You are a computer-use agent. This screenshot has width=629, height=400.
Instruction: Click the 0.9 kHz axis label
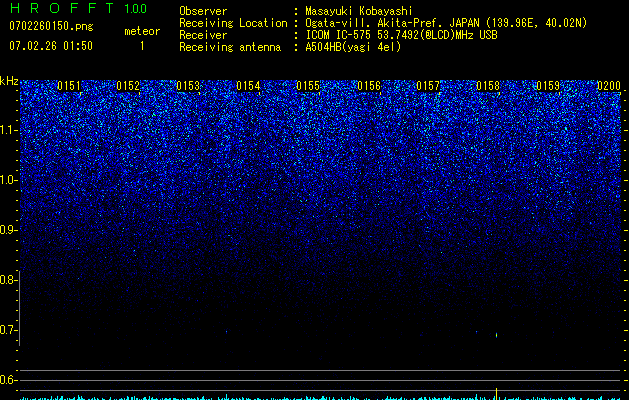click(8, 230)
